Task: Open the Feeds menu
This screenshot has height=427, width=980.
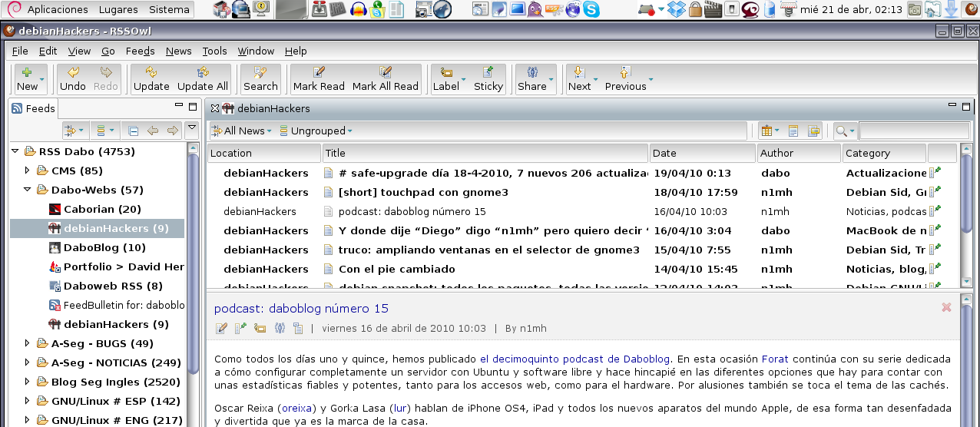Action: (x=141, y=51)
